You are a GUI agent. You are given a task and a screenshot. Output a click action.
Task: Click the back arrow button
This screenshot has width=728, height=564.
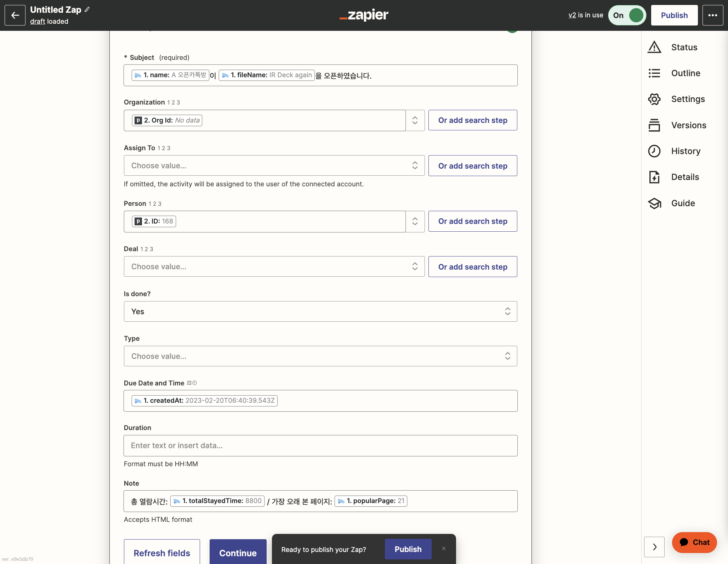[x=15, y=15]
